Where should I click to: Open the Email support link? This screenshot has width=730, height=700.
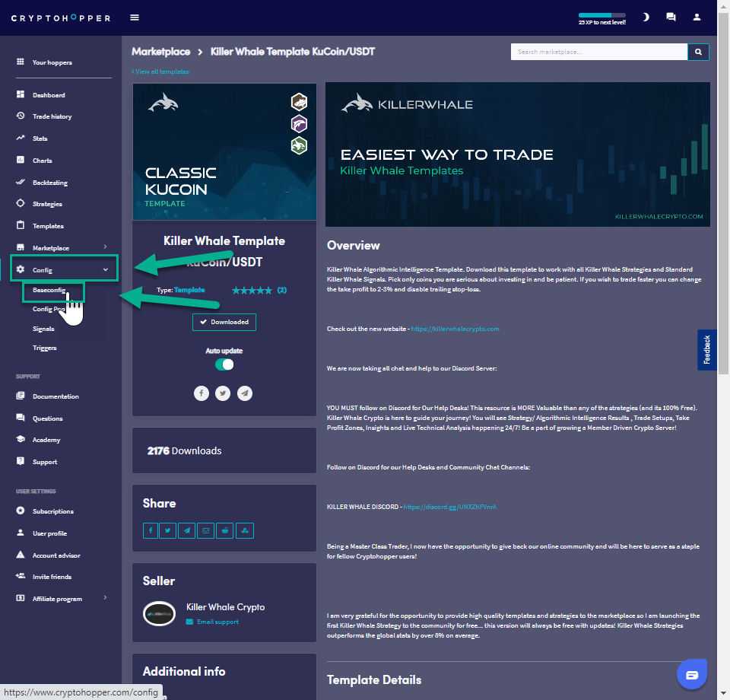[217, 622]
